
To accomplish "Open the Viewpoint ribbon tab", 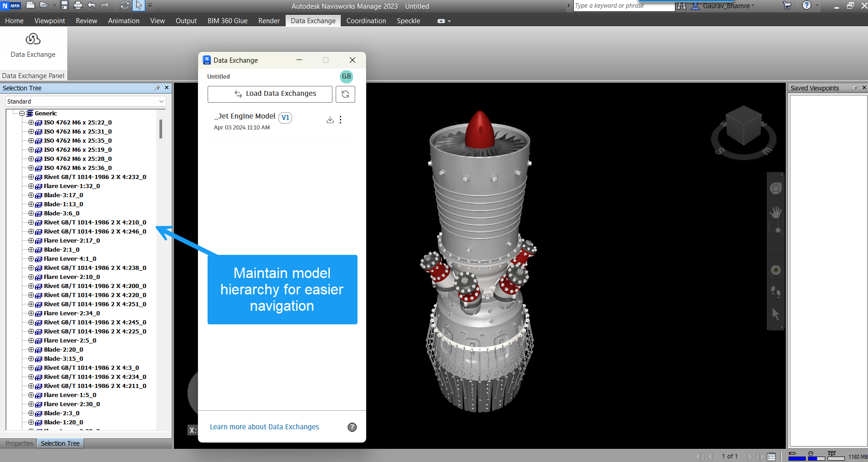I will point(50,21).
